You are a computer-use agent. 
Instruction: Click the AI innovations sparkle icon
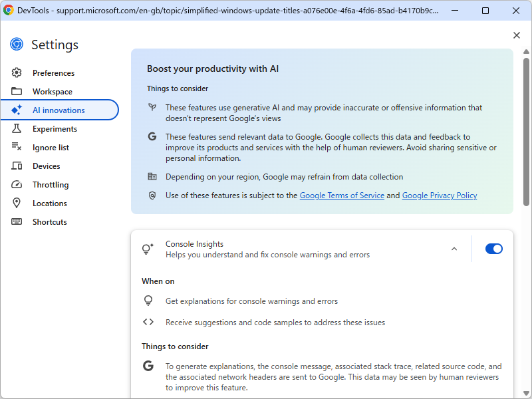coord(17,110)
